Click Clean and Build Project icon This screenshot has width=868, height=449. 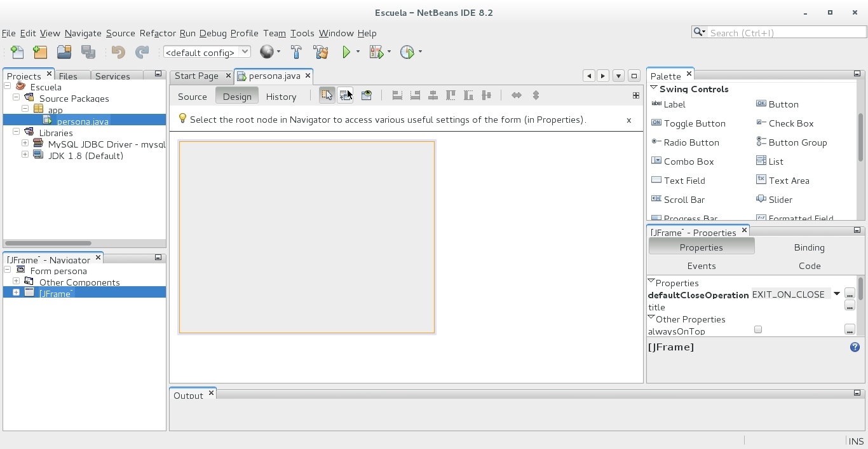[x=321, y=52]
